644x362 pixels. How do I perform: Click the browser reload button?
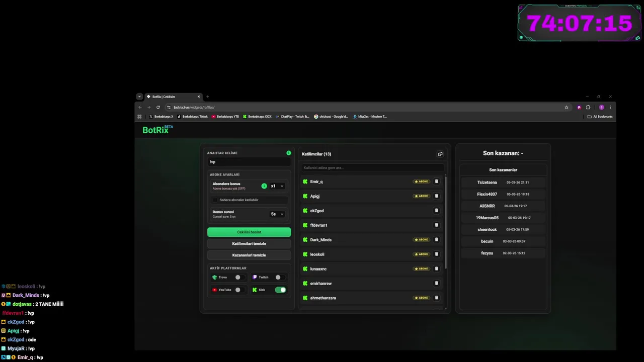click(158, 107)
